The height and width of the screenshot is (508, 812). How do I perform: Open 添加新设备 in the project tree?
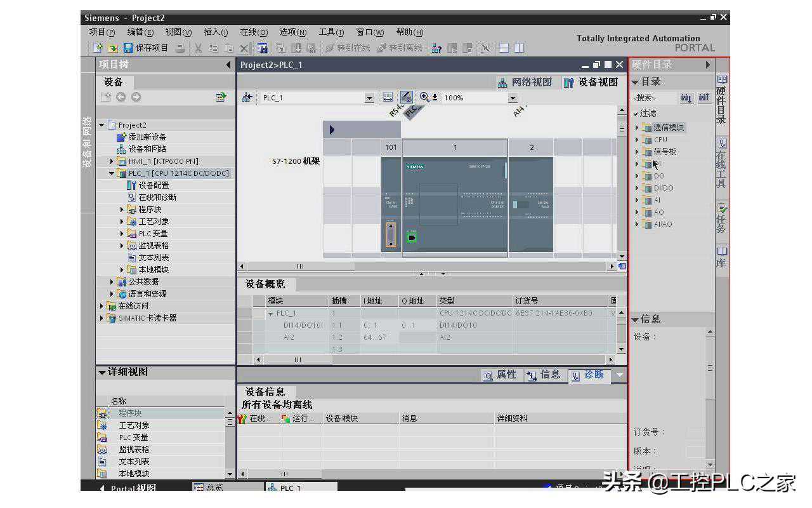click(x=147, y=137)
